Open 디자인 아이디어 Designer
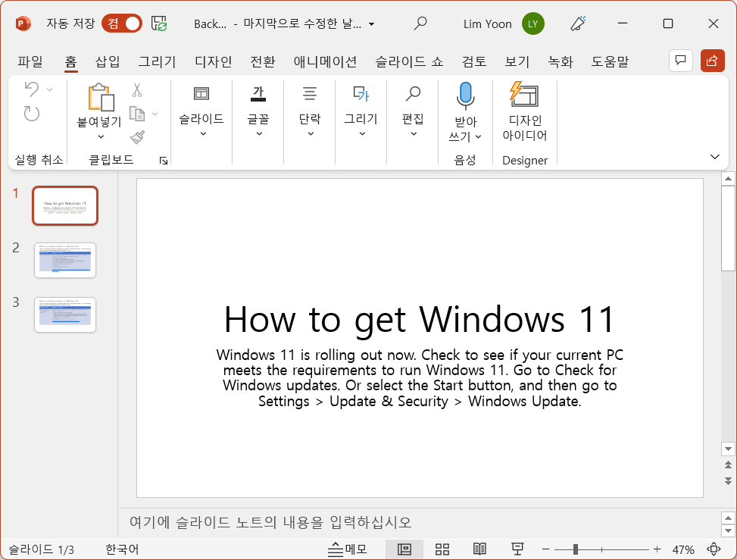The width and height of the screenshot is (737, 560). tap(525, 111)
